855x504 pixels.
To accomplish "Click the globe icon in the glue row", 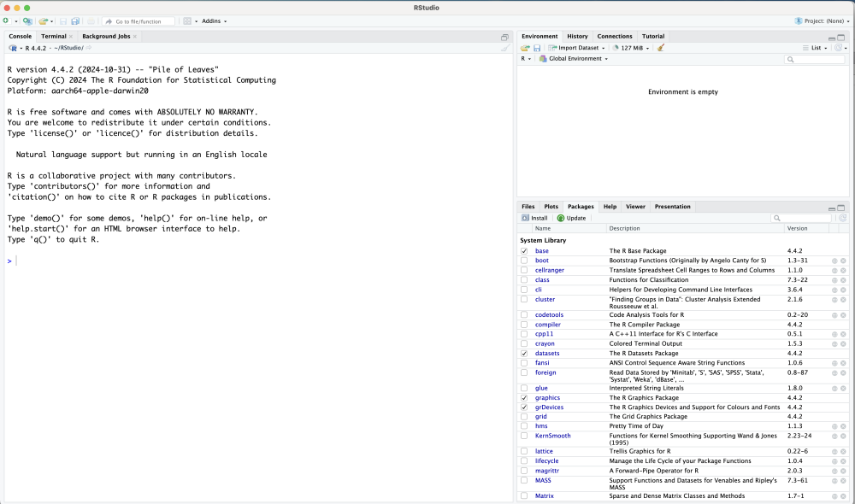I will 834,389.
